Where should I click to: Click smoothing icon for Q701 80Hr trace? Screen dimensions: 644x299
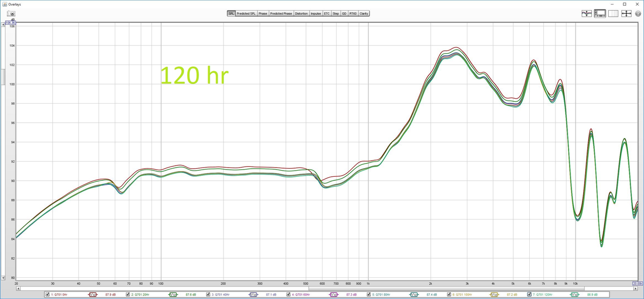coord(414,294)
